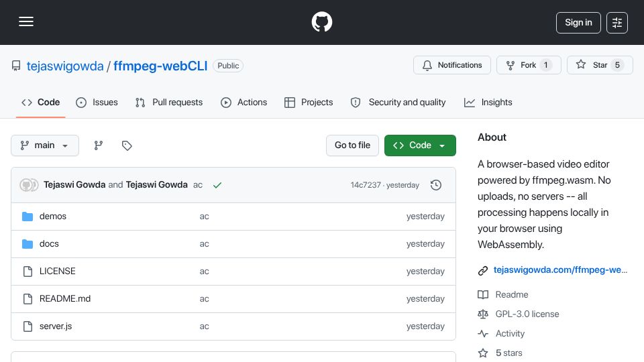This screenshot has width=644, height=362.
Task: Click the yesterday timestamp in README.md row
Action: click(x=425, y=299)
